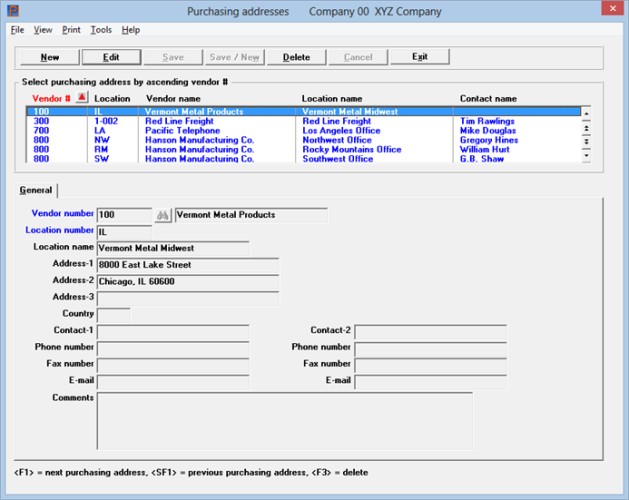The height and width of the screenshot is (500, 629).
Task: Click the Cancel button
Action: click(x=358, y=57)
